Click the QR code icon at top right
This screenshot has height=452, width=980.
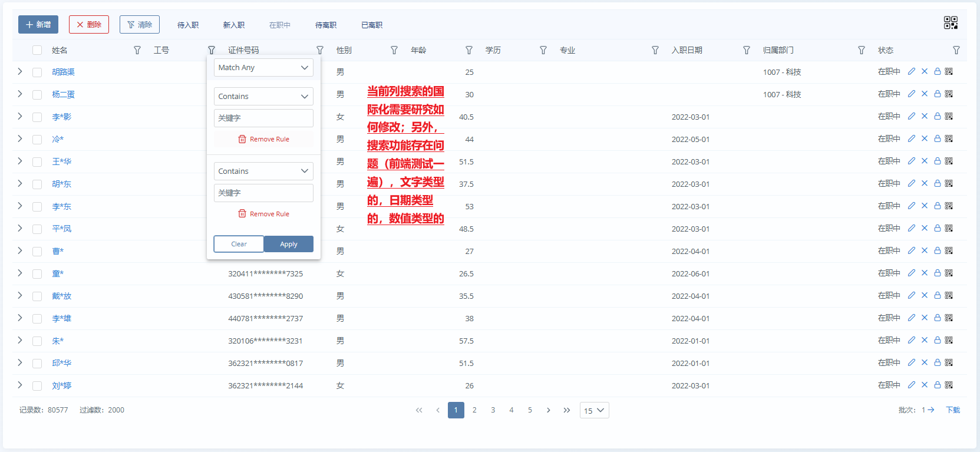pos(951,23)
